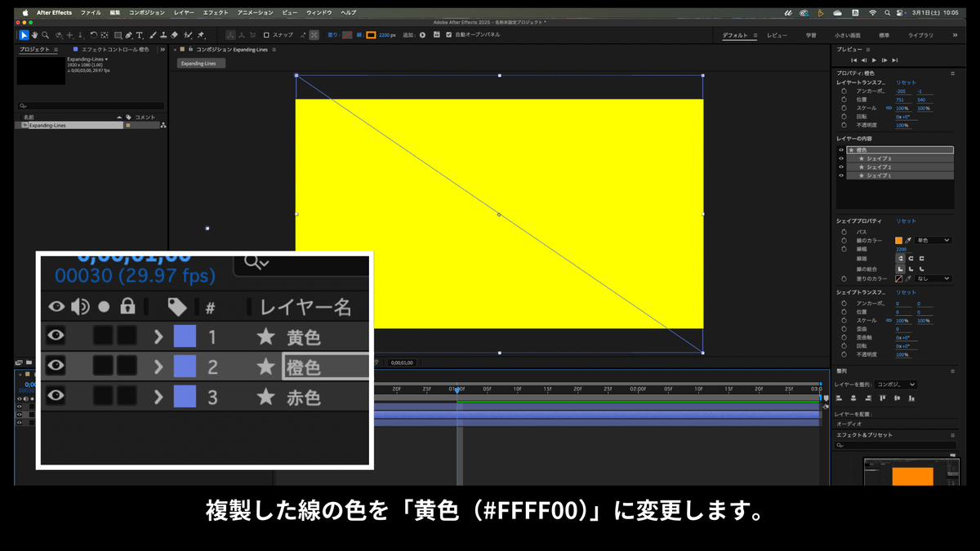
Task: Jump to first frame in preview
Action: pos(854,60)
